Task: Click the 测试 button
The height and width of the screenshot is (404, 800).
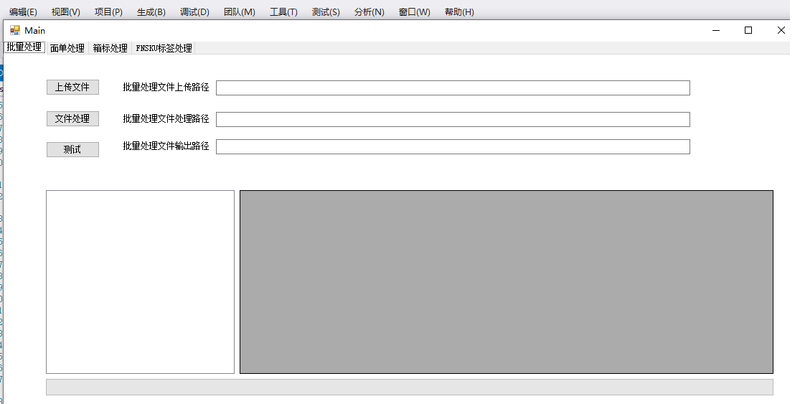Action: click(x=72, y=149)
